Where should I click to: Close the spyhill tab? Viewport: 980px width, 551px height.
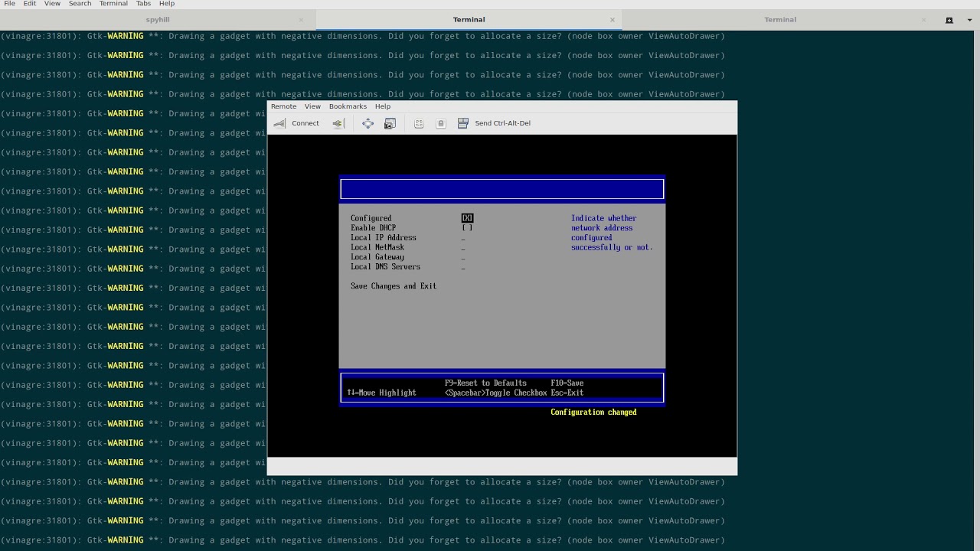(x=301, y=20)
